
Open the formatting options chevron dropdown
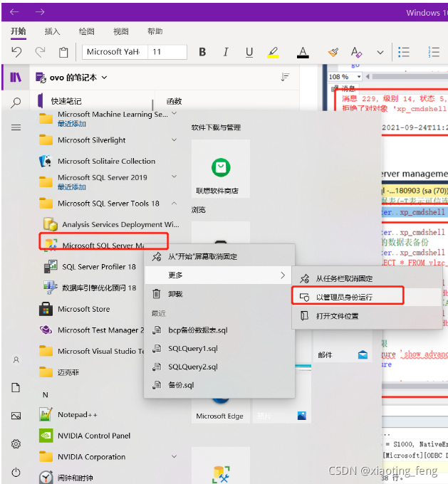(x=380, y=53)
